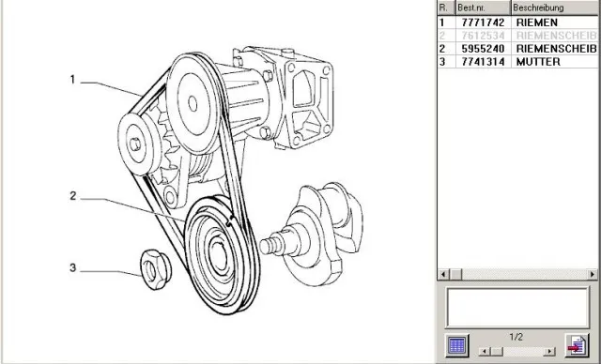Select the RIEMEN row 7771742
The height and width of the screenshot is (364, 601).
[x=517, y=23]
